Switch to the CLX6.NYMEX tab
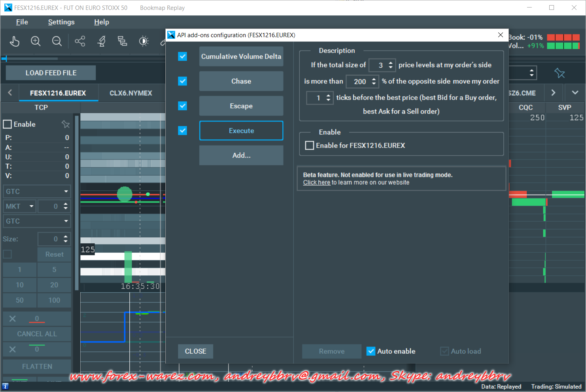The image size is (586, 392). tap(131, 93)
